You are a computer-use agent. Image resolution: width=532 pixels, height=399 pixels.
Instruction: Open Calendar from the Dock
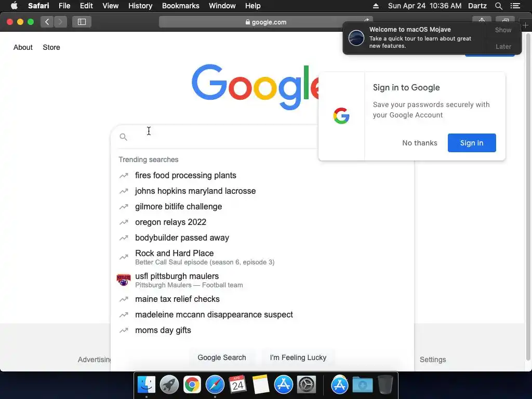click(x=237, y=385)
